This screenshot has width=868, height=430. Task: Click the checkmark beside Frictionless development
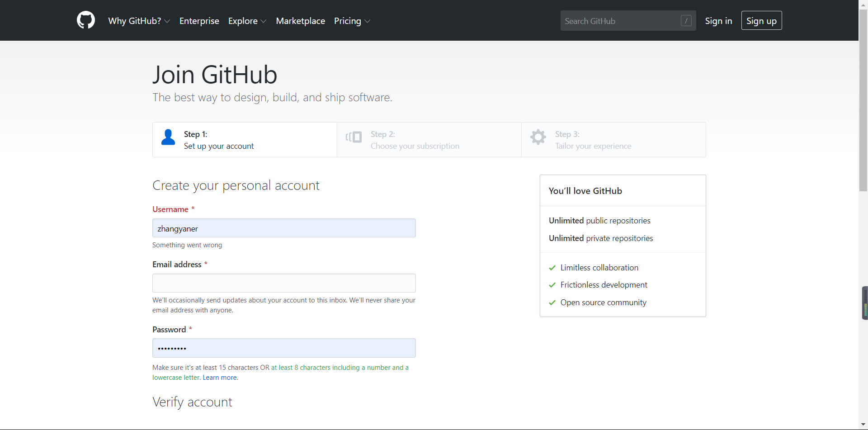tap(552, 285)
